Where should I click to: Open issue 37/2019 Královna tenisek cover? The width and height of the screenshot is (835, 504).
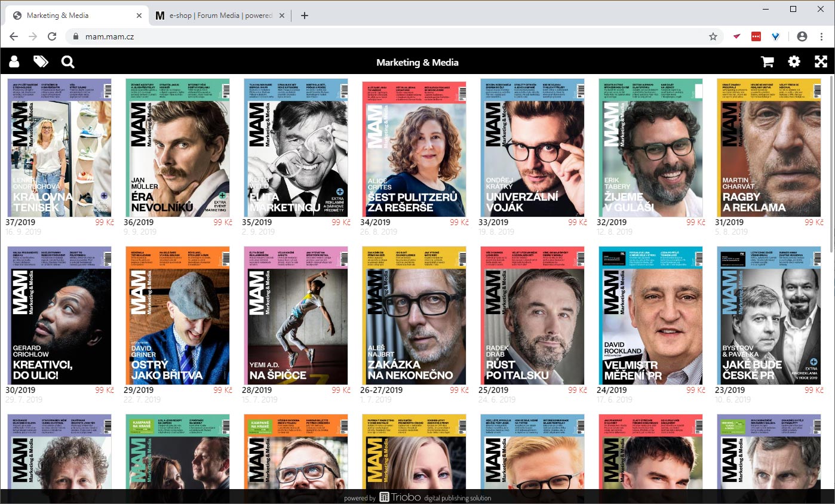pyautogui.click(x=59, y=147)
